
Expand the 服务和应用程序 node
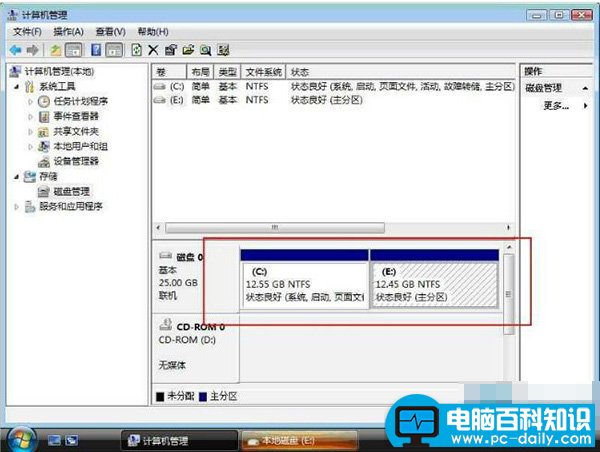pos(16,207)
